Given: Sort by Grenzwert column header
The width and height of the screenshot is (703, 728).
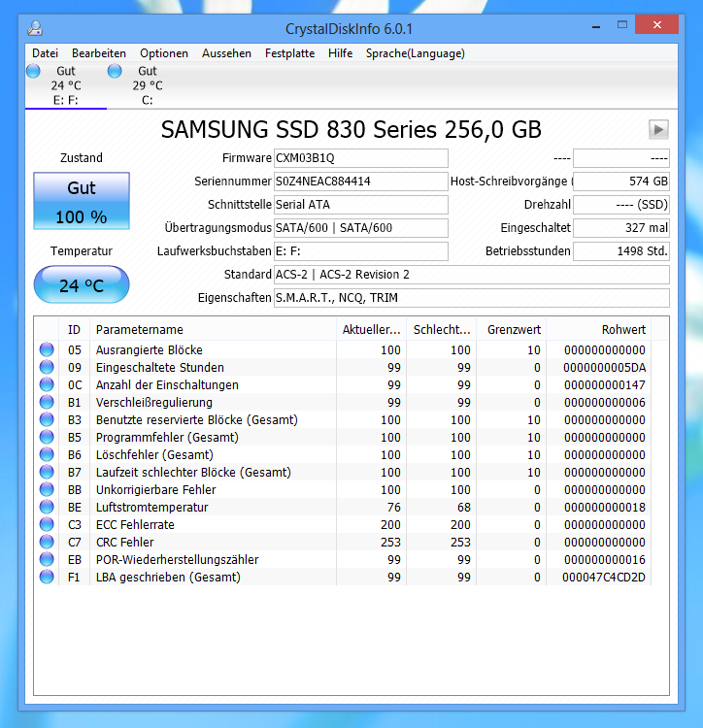Looking at the screenshot, I should (x=512, y=330).
